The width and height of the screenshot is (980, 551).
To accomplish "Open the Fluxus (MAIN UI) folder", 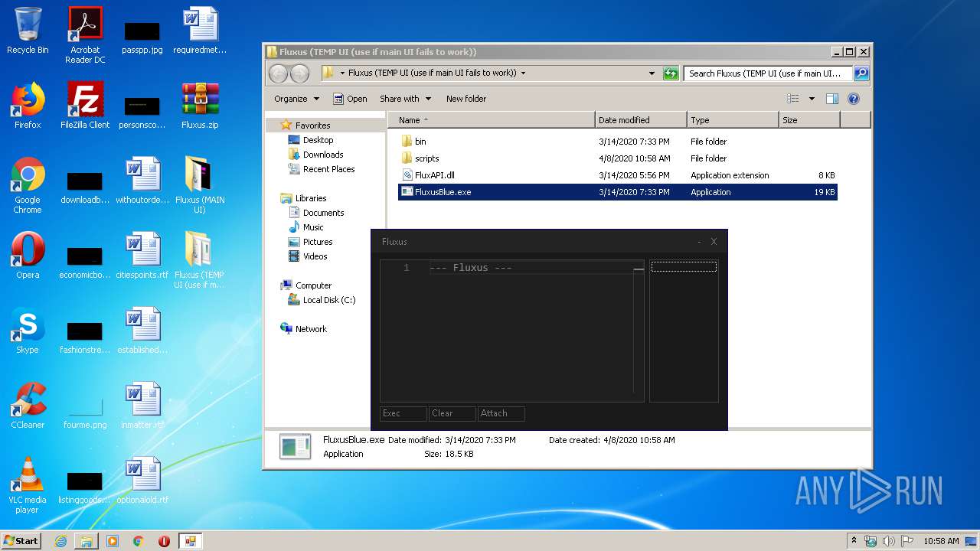I will coord(200,185).
